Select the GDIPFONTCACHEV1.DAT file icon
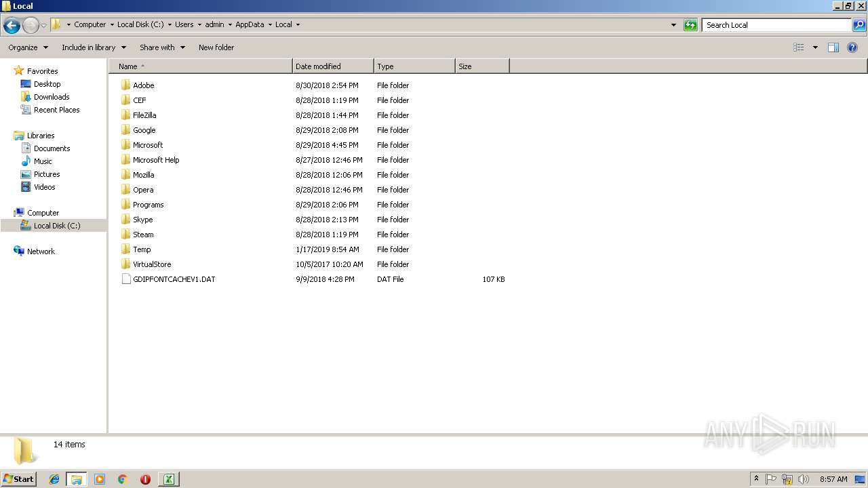868x488 pixels. point(125,279)
